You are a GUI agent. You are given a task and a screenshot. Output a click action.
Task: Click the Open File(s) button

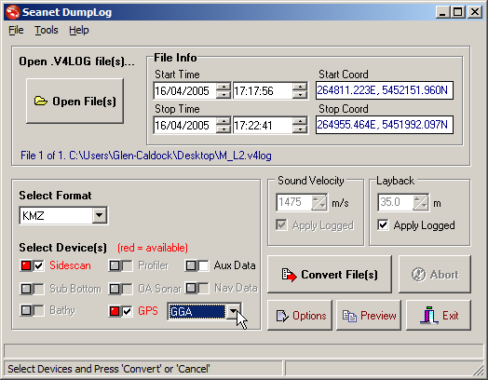(75, 101)
